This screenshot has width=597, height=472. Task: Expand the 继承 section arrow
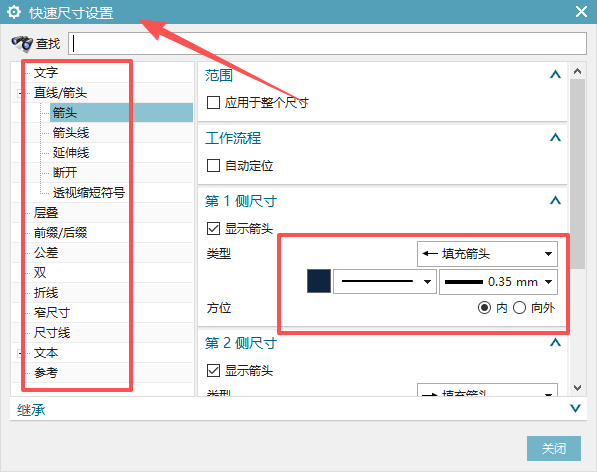(575, 409)
